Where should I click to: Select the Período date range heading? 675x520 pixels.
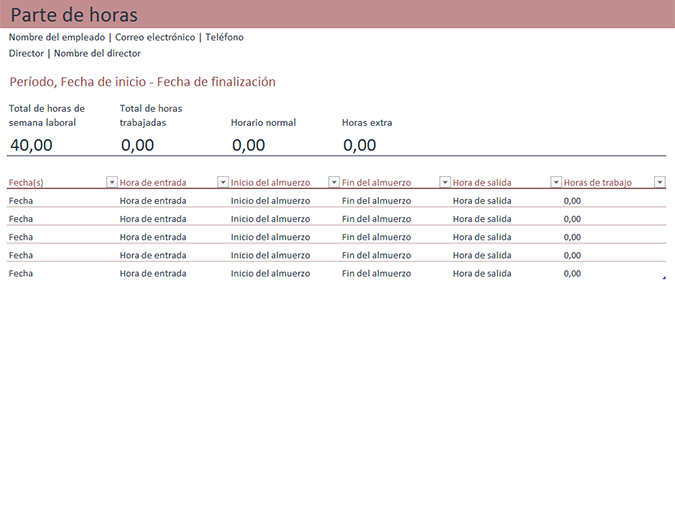tap(142, 82)
